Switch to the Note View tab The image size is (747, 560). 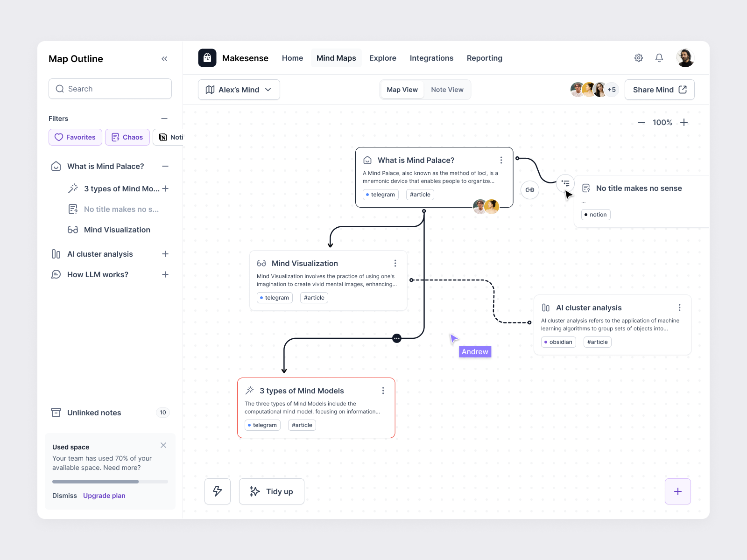[x=447, y=89]
